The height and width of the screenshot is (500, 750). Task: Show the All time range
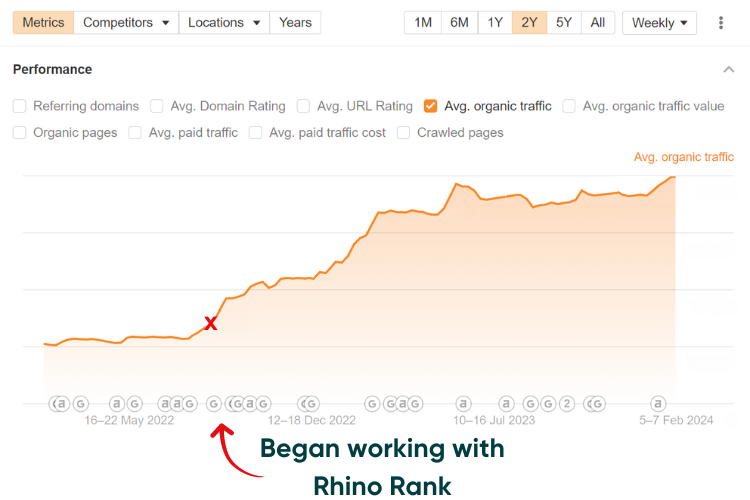pyautogui.click(x=597, y=22)
